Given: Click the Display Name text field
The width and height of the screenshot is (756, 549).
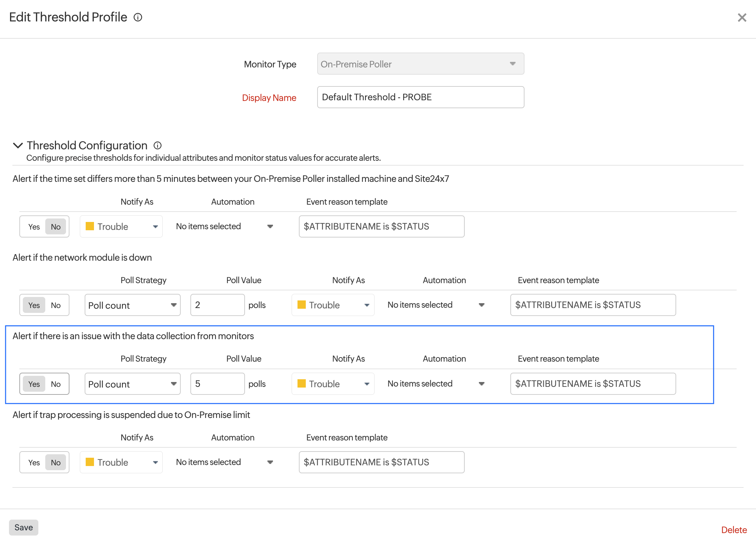Looking at the screenshot, I should point(420,97).
